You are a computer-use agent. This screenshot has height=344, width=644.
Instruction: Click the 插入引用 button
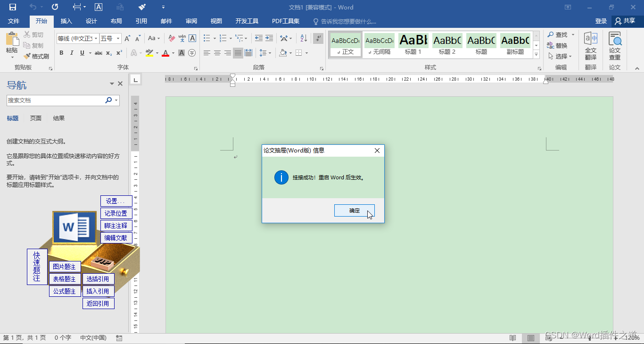tap(98, 291)
